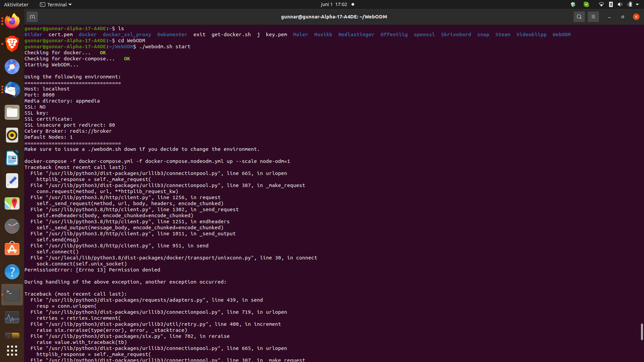The height and width of the screenshot is (362, 644).
Task: Show all applications via the grid icon
Action: tap(12, 351)
